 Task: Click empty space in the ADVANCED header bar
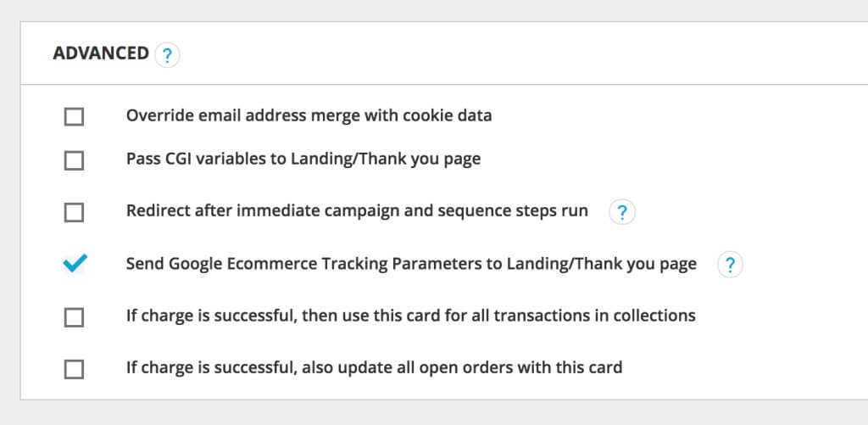(509, 54)
